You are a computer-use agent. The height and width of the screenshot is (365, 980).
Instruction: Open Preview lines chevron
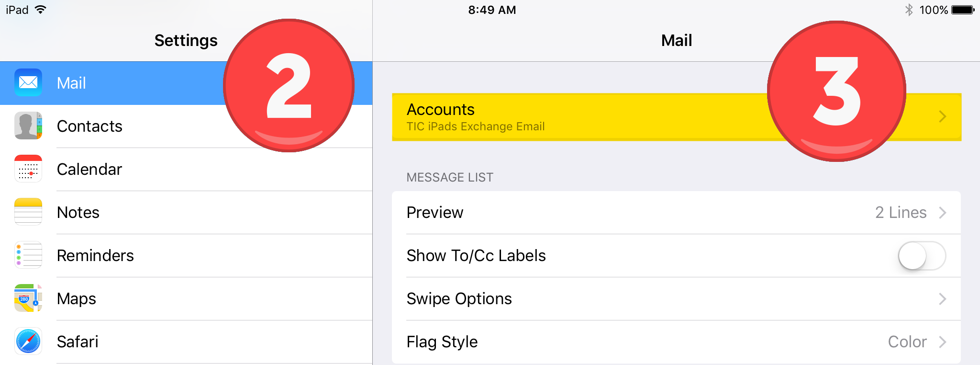click(x=943, y=212)
